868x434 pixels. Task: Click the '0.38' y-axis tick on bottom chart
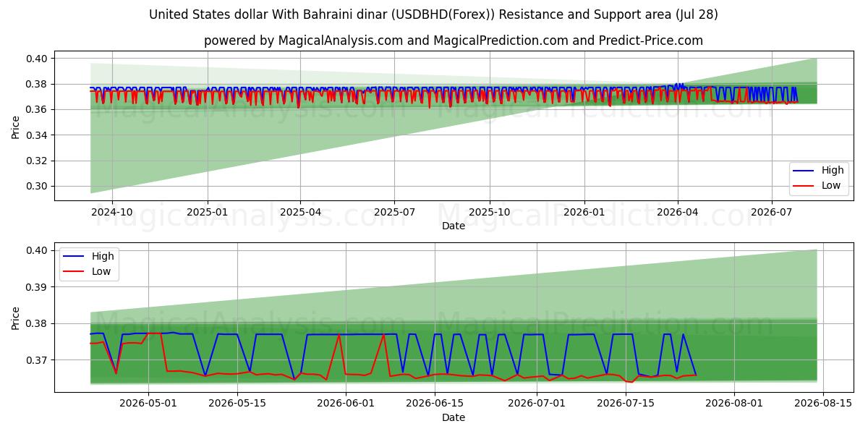pyautogui.click(x=38, y=323)
